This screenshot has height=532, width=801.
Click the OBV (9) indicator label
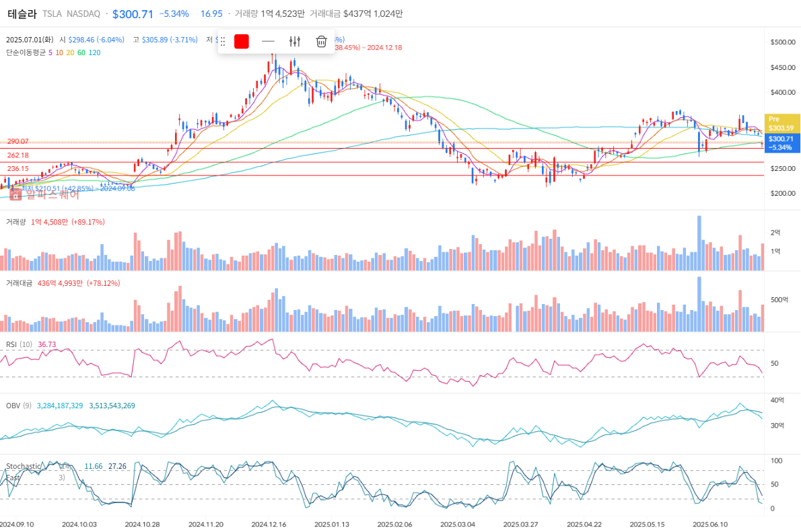[x=18, y=406]
